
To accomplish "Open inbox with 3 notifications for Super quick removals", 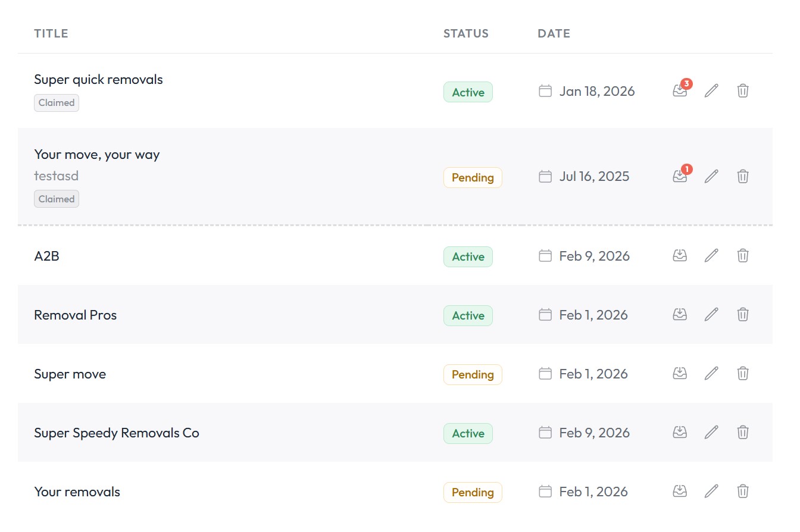I will pos(679,90).
